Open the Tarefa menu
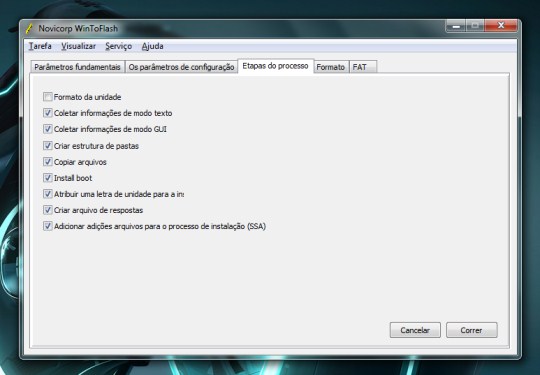 click(40, 46)
